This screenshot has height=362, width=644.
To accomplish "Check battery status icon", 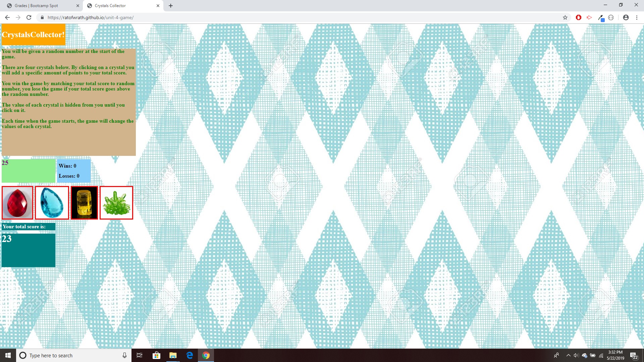I will pos(593,355).
